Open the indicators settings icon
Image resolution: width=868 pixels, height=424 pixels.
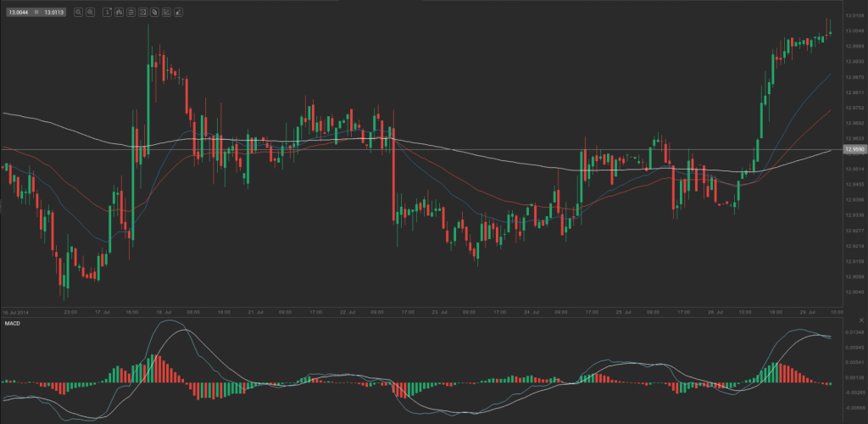131,13
